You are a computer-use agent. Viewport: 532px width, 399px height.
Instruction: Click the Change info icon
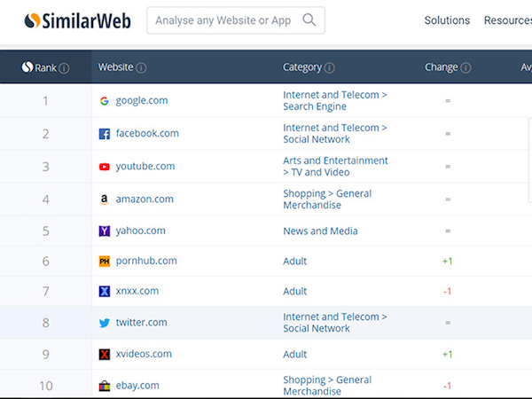pyautogui.click(x=465, y=68)
